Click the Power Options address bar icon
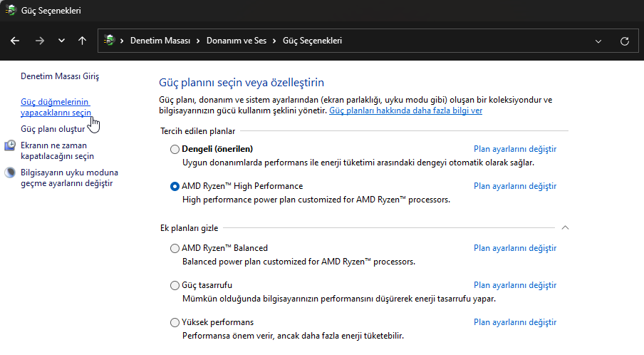This screenshot has height=355, width=644. [109, 40]
